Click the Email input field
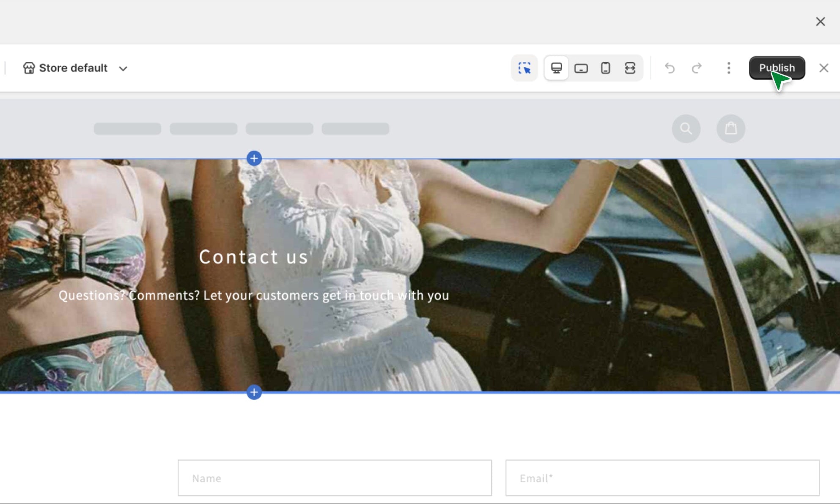840x504 pixels. pos(662,478)
